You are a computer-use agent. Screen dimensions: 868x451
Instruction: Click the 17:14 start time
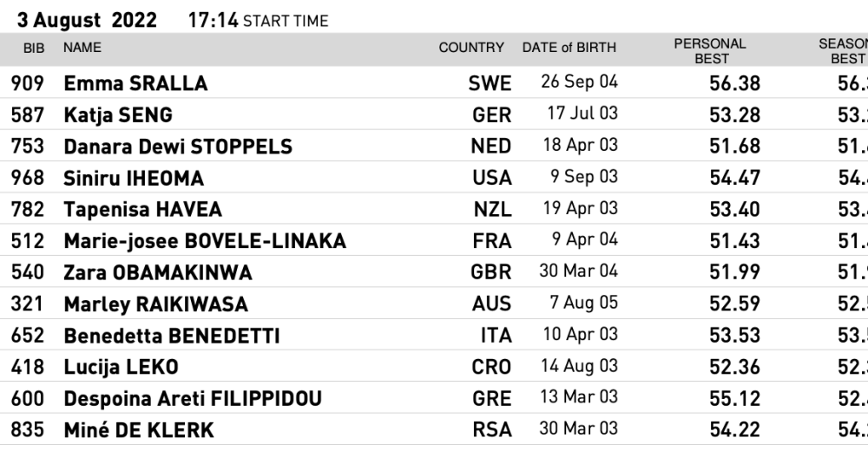coord(213,20)
